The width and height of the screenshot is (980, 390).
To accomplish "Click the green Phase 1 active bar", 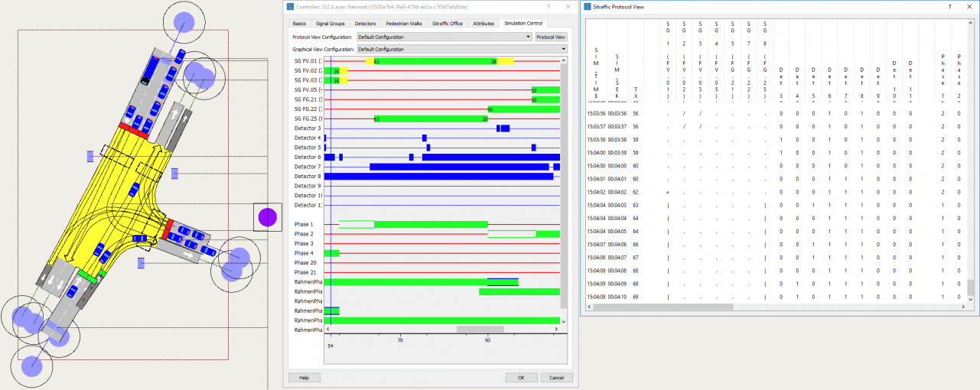I will click(x=431, y=224).
